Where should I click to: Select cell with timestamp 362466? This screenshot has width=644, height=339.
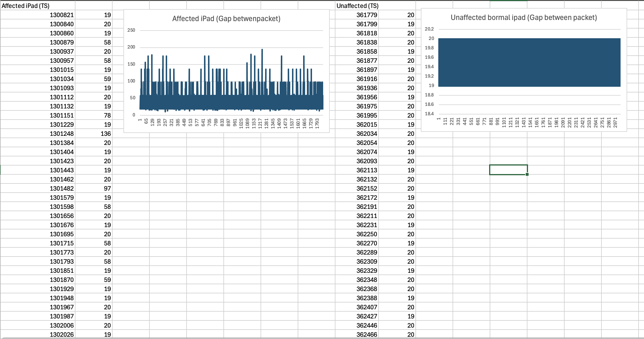[367, 334]
